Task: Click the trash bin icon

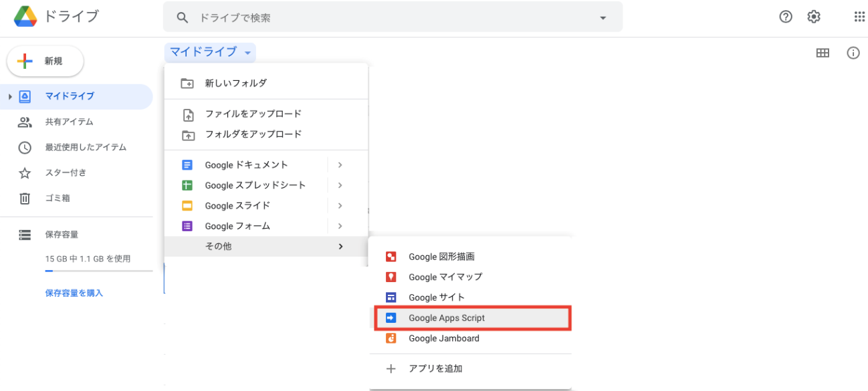Action: (25, 199)
